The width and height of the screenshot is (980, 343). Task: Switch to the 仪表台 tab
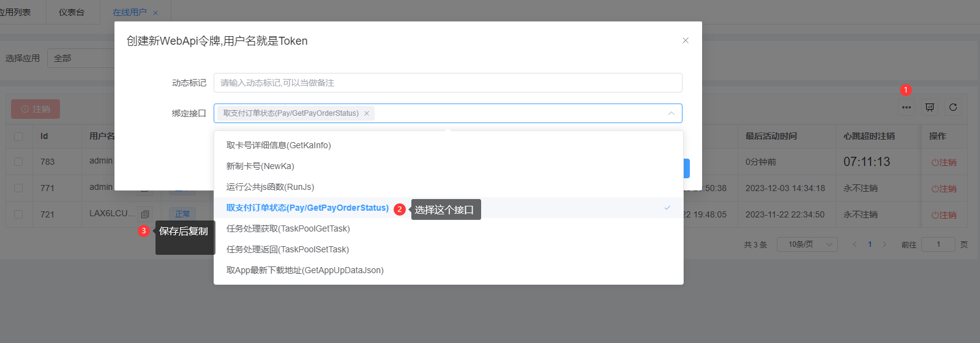(x=72, y=12)
